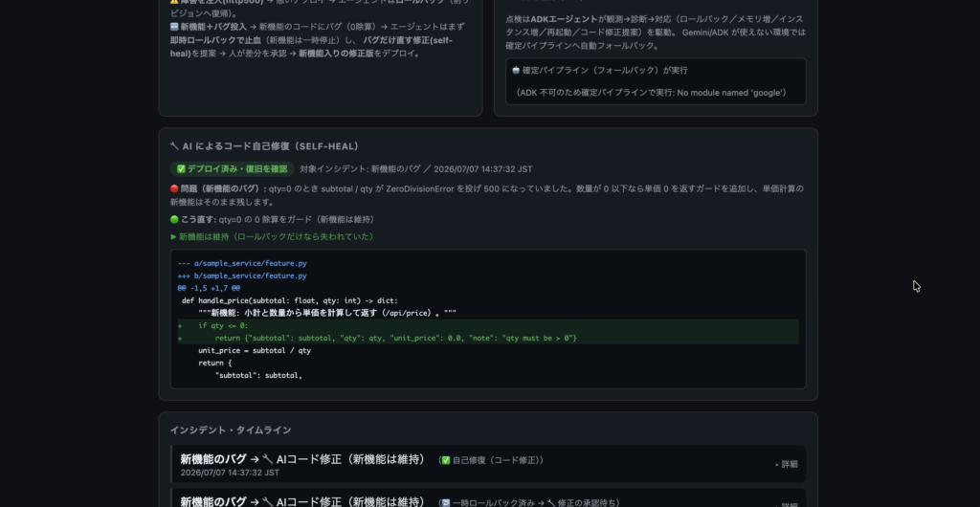Click the red circle beside 問題（新機能のバグ）
This screenshot has height=507, width=980.
click(174, 188)
